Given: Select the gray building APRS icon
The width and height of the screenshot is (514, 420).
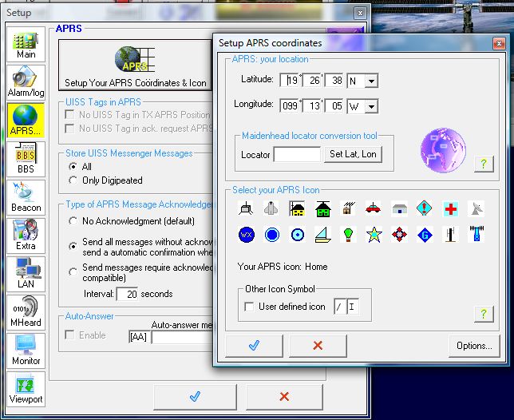Looking at the screenshot, I should (399, 208).
